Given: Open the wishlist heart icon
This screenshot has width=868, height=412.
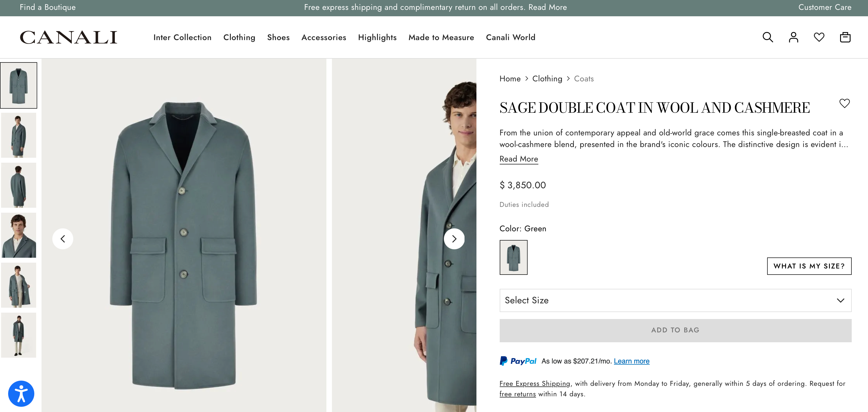Looking at the screenshot, I should [x=819, y=37].
